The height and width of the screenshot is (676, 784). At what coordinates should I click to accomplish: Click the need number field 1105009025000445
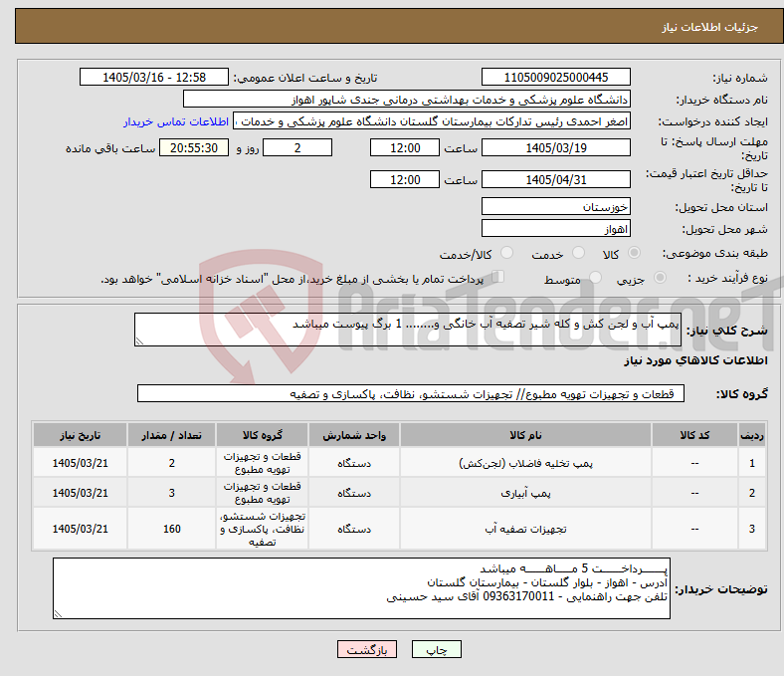pos(555,77)
